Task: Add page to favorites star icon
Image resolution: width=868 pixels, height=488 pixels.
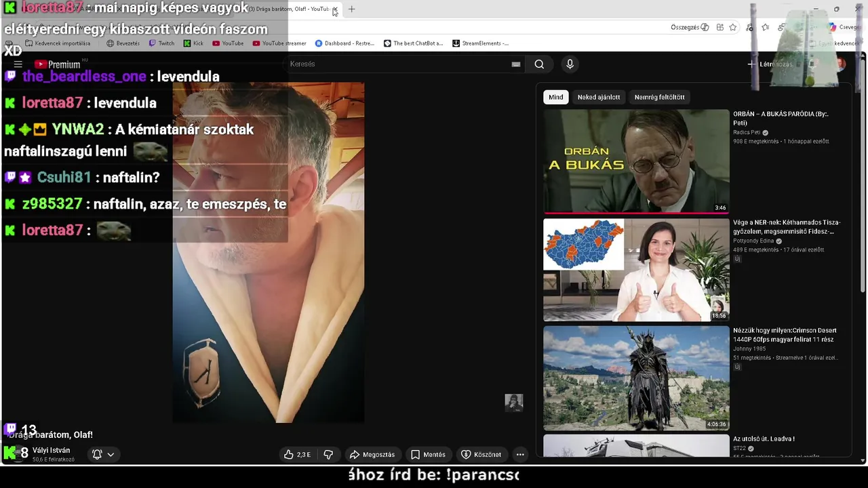Action: 733,27
